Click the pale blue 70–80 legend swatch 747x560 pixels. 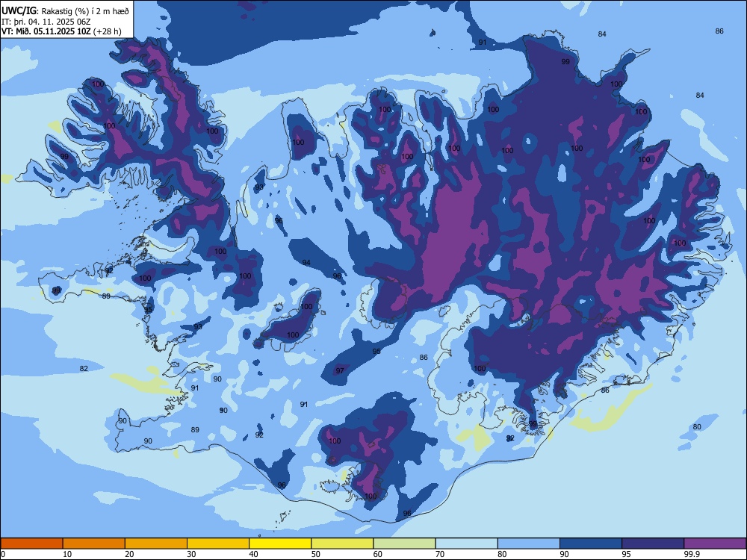[x=466, y=544]
